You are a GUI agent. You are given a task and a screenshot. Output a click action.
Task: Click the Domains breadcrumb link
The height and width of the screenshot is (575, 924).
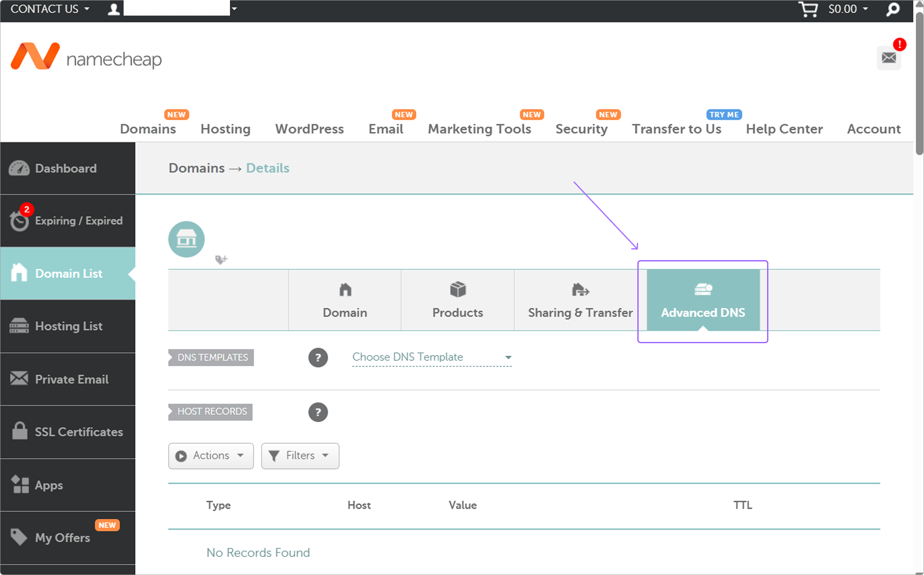197,168
